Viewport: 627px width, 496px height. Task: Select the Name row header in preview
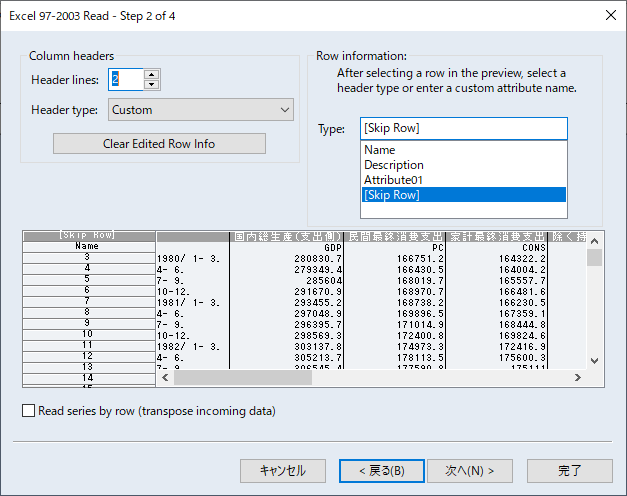tap(89, 246)
